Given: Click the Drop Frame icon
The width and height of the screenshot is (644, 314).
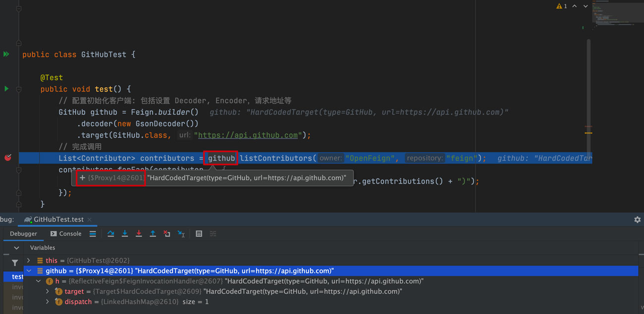Looking at the screenshot, I should click(x=167, y=234).
